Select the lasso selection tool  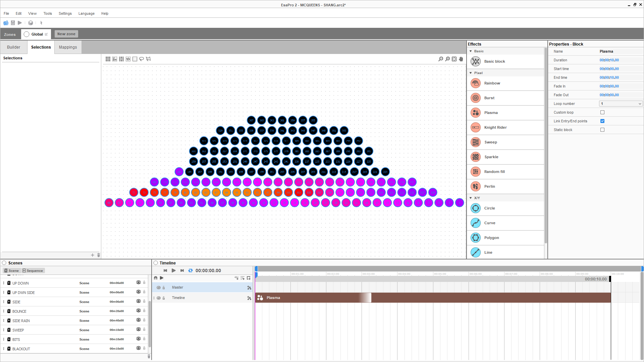point(142,59)
